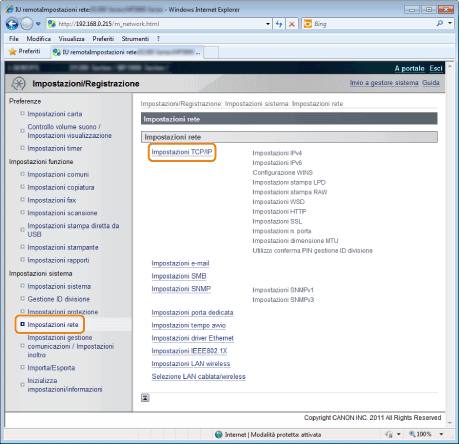Open the empty new tab button
The width and height of the screenshot is (459, 444).
[x=211, y=52]
